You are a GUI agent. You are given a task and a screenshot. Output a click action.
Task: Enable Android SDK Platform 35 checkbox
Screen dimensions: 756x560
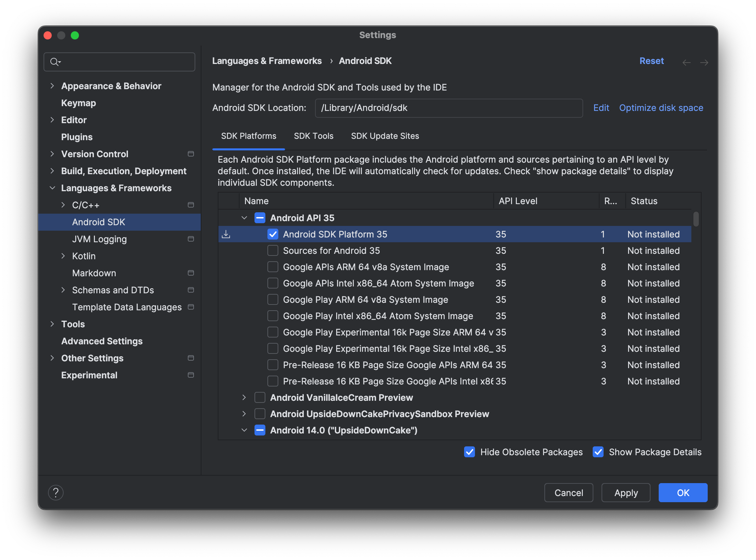click(272, 234)
